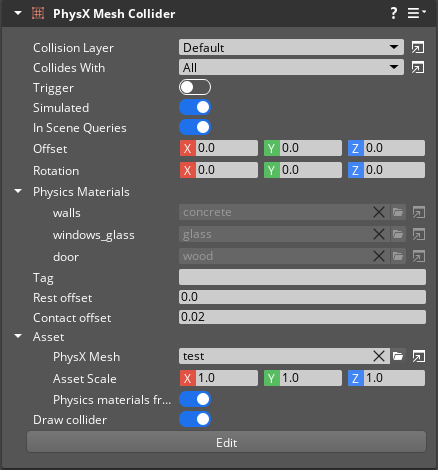Viewport: 438px width, 470px height.
Task: Clear the glass material for windows_glass
Action: coord(379,234)
